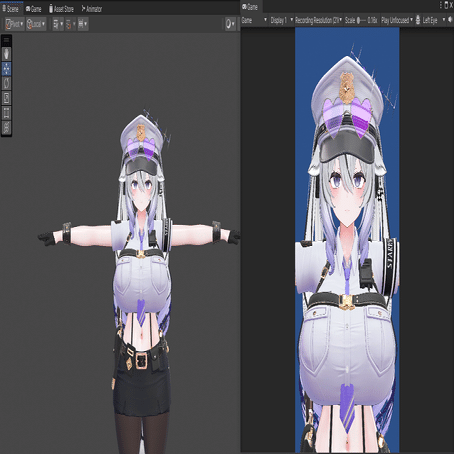Select the Rect tool
The height and width of the screenshot is (454, 454).
point(7,113)
